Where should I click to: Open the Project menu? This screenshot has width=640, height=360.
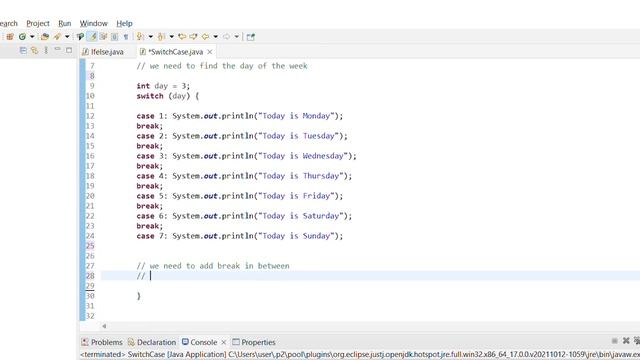point(38,24)
